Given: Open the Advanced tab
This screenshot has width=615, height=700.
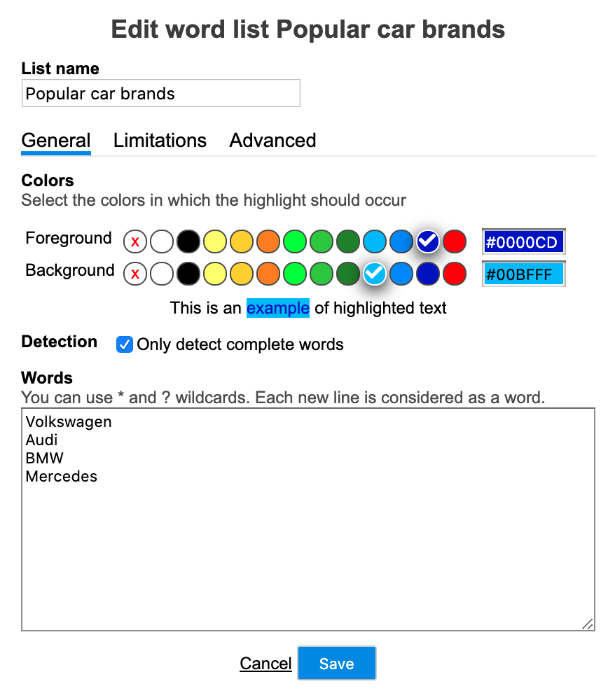Looking at the screenshot, I should click(x=272, y=141).
